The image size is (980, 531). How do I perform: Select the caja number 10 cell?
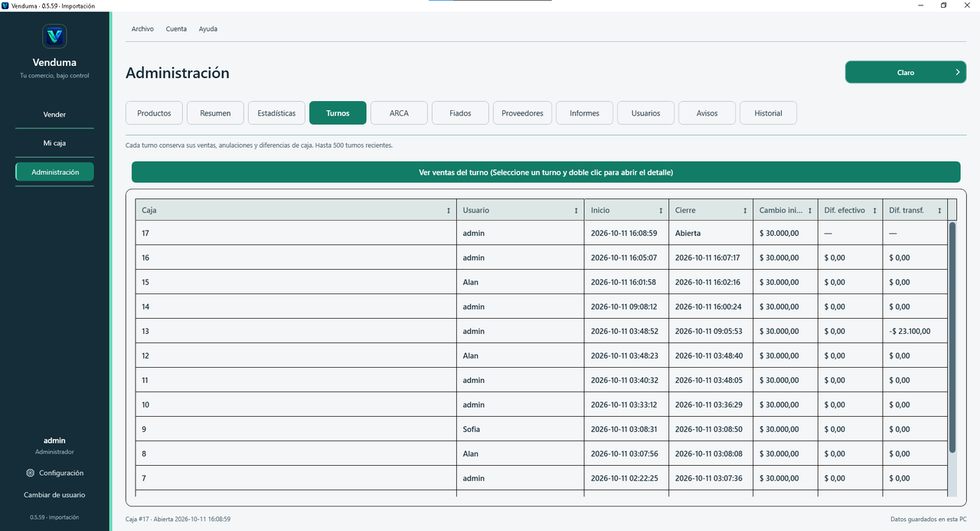click(296, 405)
